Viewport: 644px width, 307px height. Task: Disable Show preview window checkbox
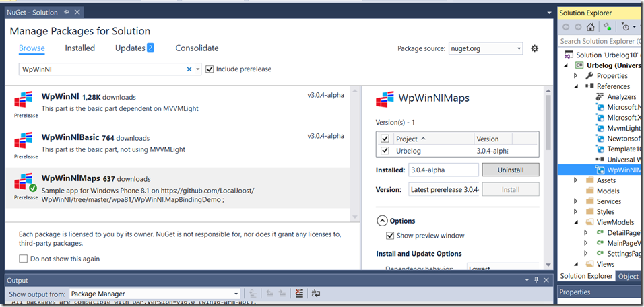[x=390, y=236]
